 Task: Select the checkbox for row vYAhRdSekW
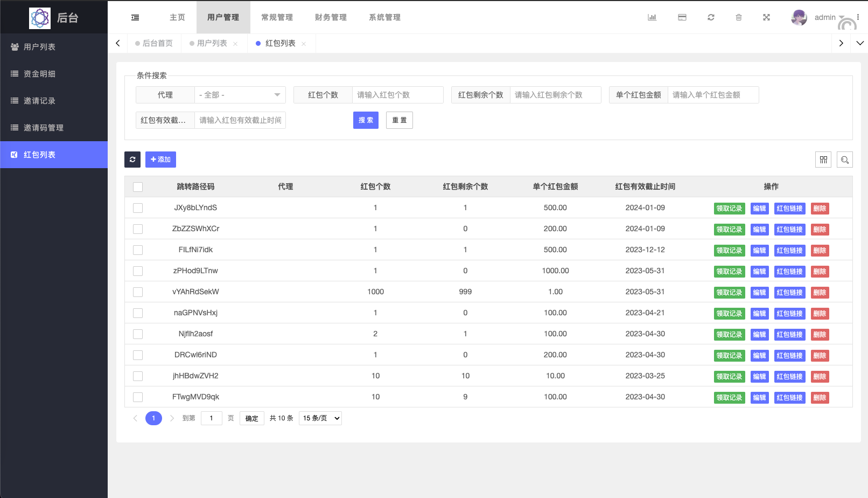click(138, 292)
